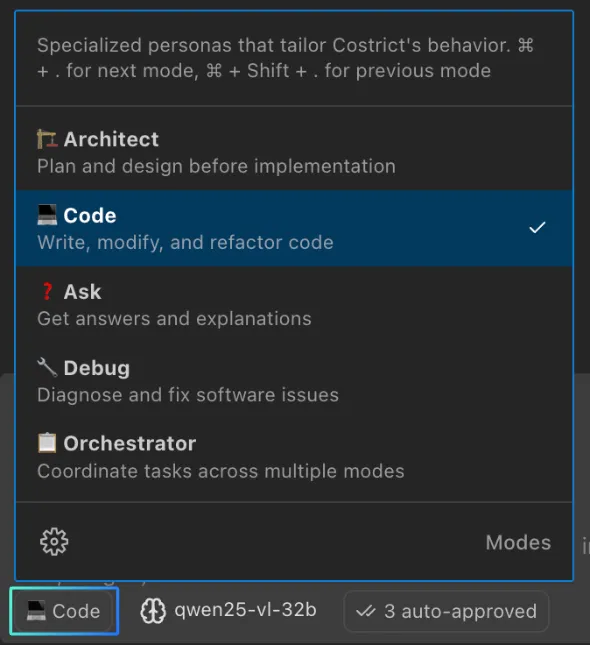Screen dimensions: 590x645
Task: Click the Architect crane icon
Action: [x=47, y=139]
